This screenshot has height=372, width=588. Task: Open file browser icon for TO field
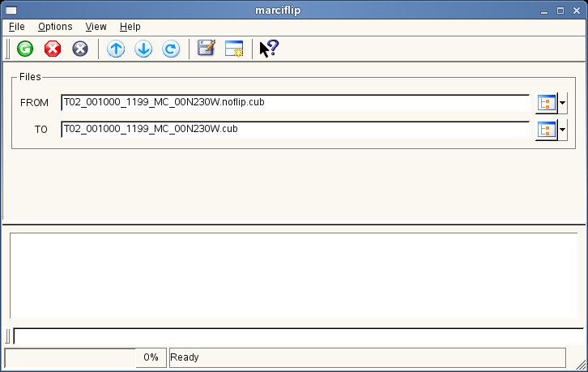click(x=546, y=130)
